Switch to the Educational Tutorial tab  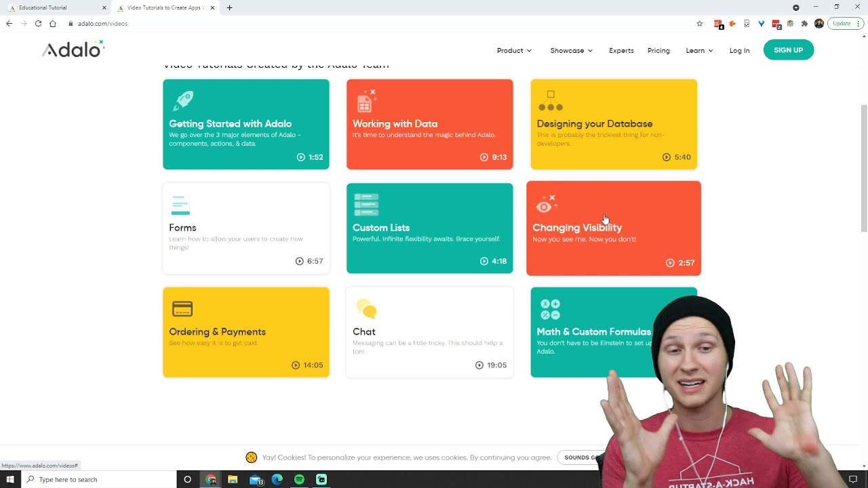[x=56, y=7]
